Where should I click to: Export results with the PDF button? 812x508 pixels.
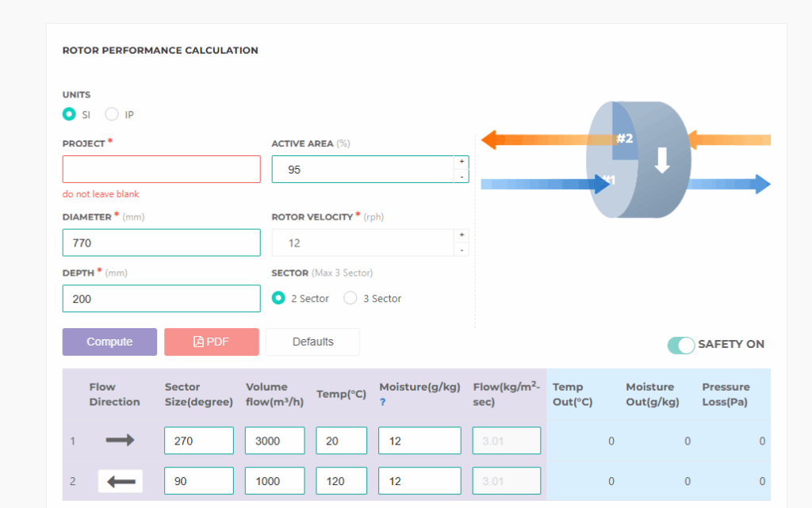pyautogui.click(x=211, y=342)
